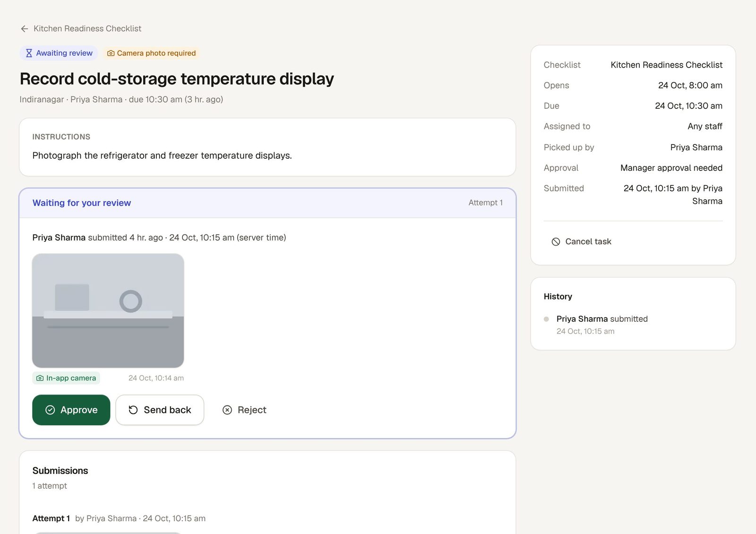
Task: Click the History entry bullet dot
Action: click(546, 319)
